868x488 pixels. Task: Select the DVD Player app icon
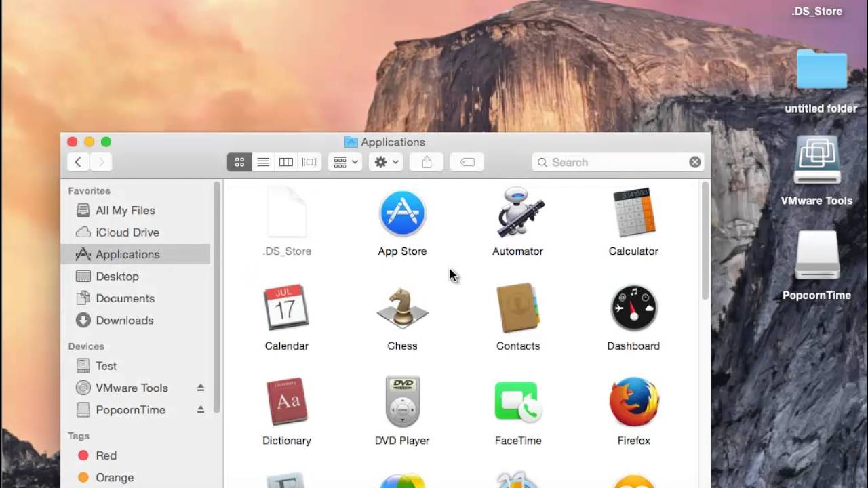coord(402,402)
